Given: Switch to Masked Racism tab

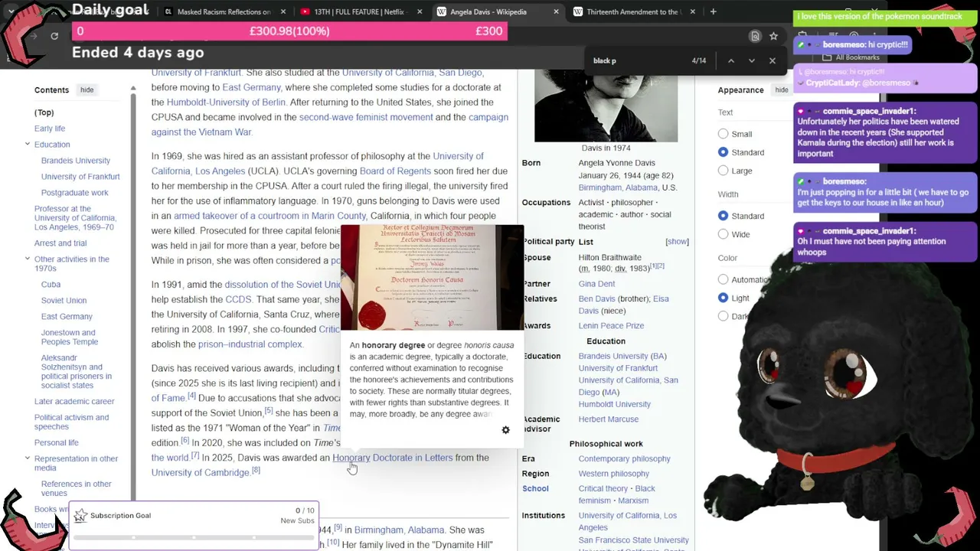Looking at the screenshot, I should (x=224, y=11).
